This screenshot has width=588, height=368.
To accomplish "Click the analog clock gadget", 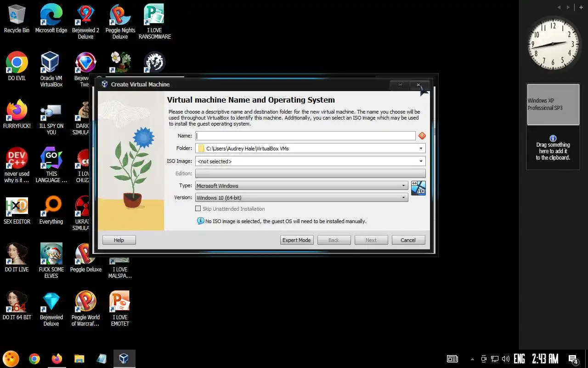I will coord(553,44).
